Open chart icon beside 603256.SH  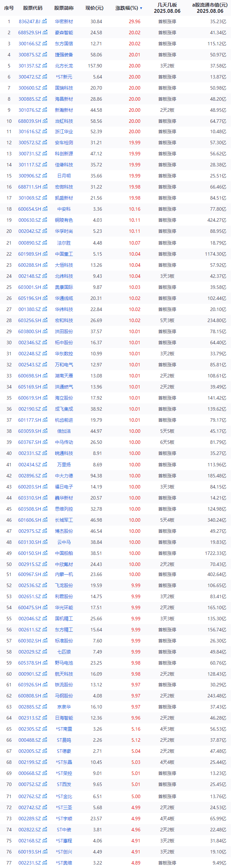point(45,320)
